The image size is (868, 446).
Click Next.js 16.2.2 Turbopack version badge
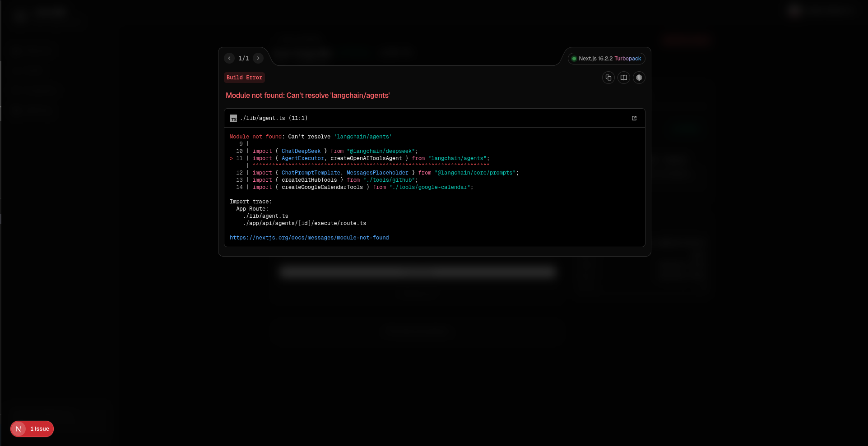[607, 59]
